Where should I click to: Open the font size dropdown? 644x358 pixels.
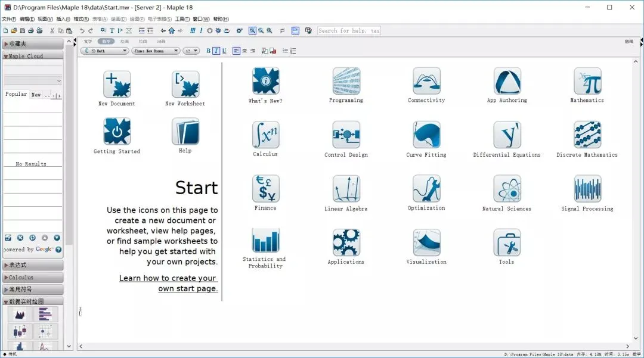pos(191,51)
